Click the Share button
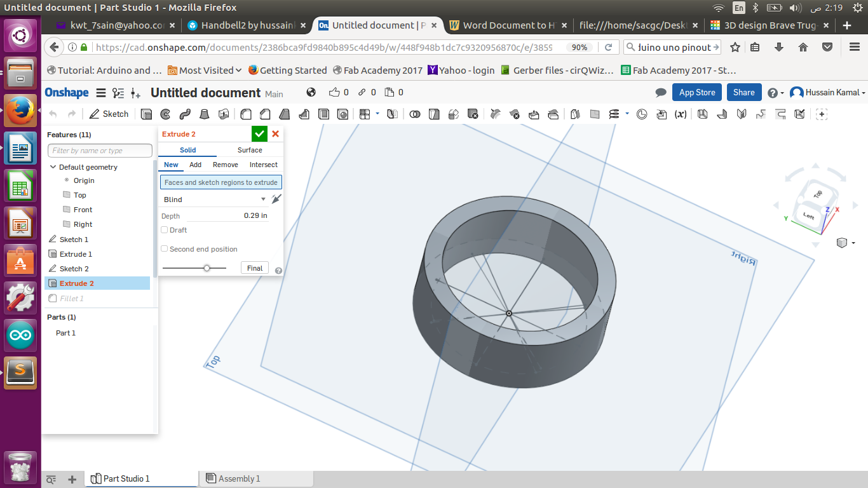 [x=743, y=92]
